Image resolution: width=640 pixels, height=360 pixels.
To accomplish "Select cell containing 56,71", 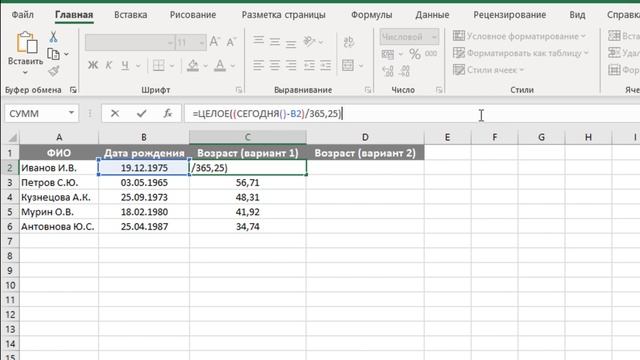I will tap(248, 182).
